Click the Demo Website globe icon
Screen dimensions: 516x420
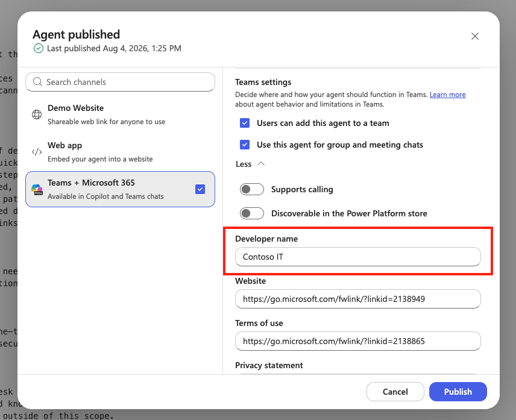[x=37, y=114]
